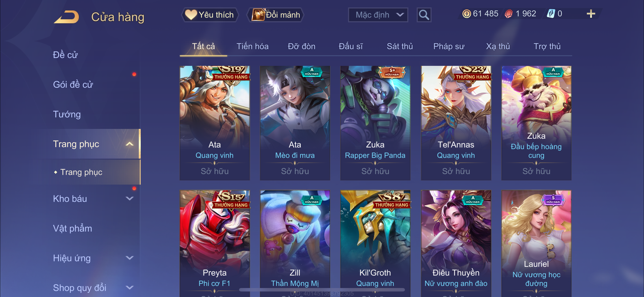
Task: Click the blue voucher currency icon
Action: pyautogui.click(x=551, y=14)
